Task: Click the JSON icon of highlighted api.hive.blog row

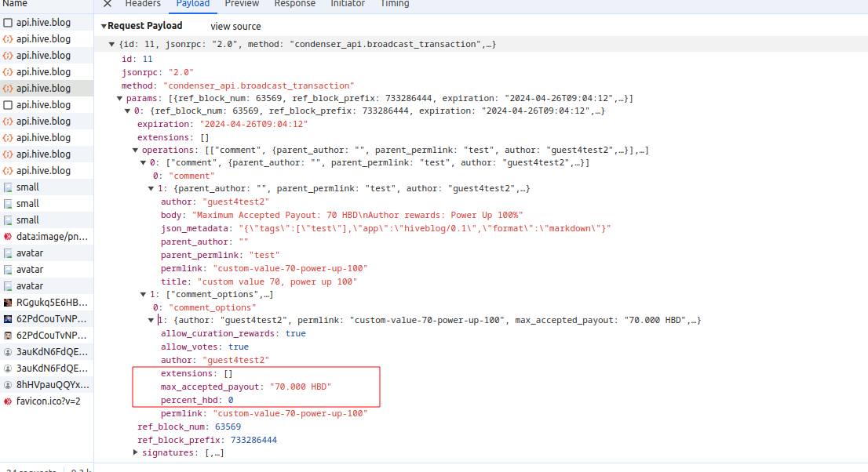Action: [x=8, y=89]
